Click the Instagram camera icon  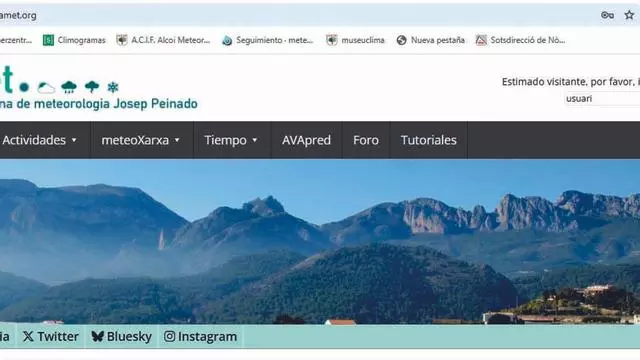point(169,336)
